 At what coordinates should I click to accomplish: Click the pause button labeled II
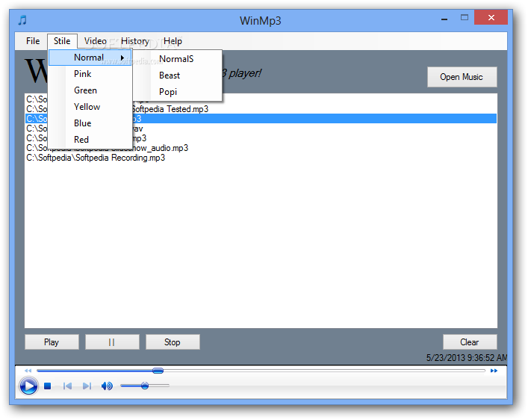coord(112,342)
